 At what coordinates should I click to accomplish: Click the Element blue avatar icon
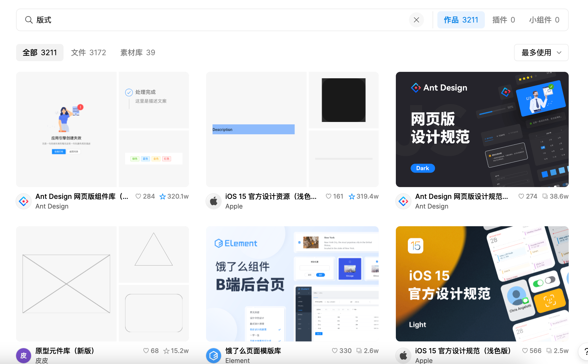pos(214,356)
